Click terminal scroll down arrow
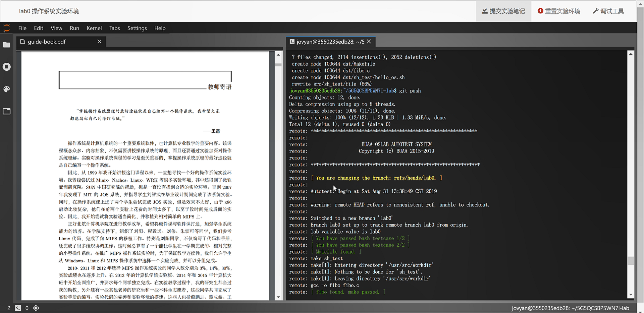The height and width of the screenshot is (313, 644). pyautogui.click(x=631, y=295)
